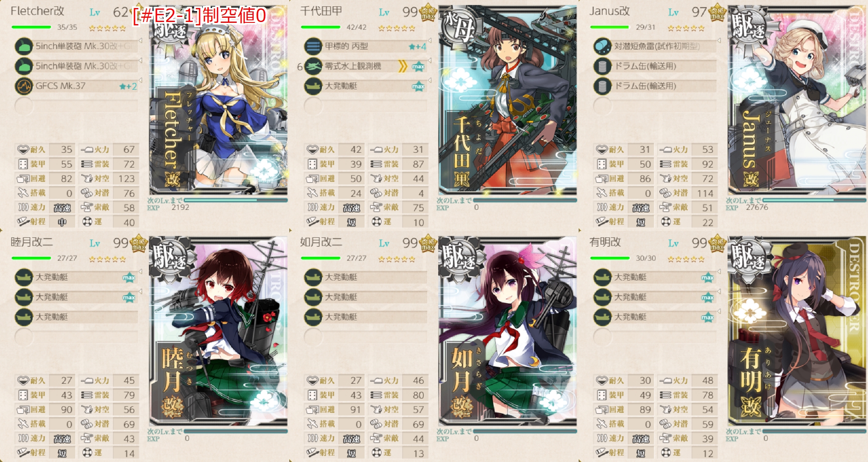Click the Type 0 Observation Seaplane icon

click(313, 66)
